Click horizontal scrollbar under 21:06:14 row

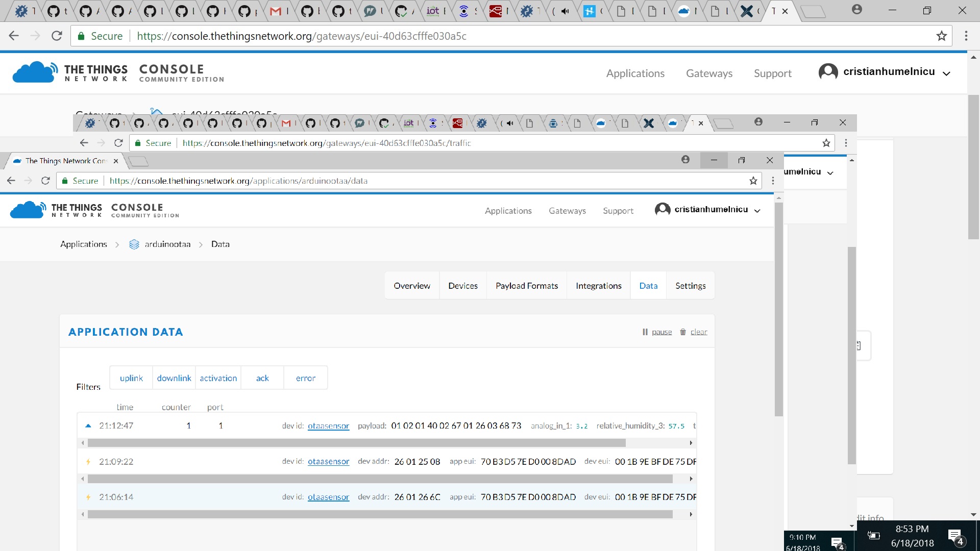(x=380, y=514)
